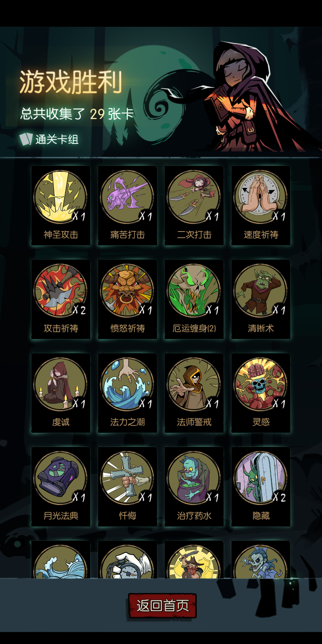Screen dimensions: 322x644
Task: Inspect the 法师警戒 hooded mage card
Action: [194, 393]
